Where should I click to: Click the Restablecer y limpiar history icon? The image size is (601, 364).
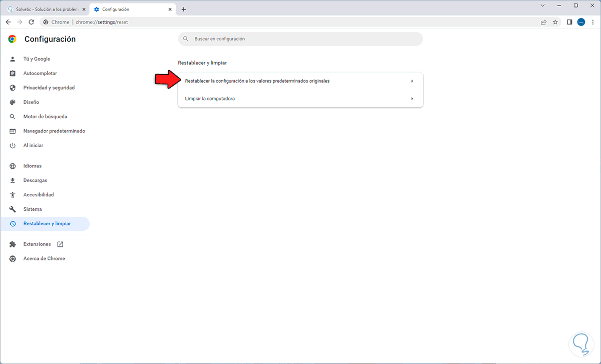pos(13,224)
